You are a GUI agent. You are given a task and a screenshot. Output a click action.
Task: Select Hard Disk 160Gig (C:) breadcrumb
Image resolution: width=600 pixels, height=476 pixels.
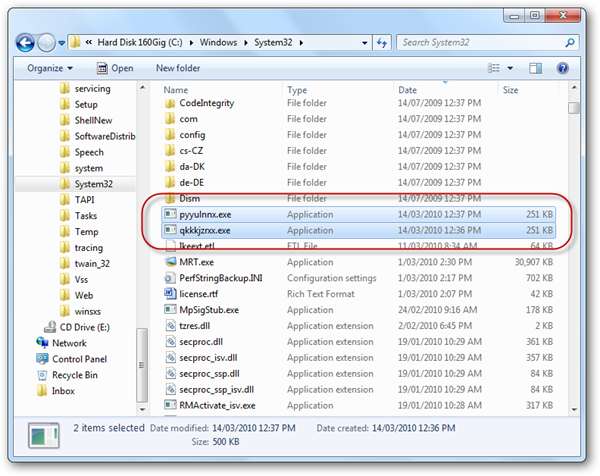pyautogui.click(x=140, y=42)
